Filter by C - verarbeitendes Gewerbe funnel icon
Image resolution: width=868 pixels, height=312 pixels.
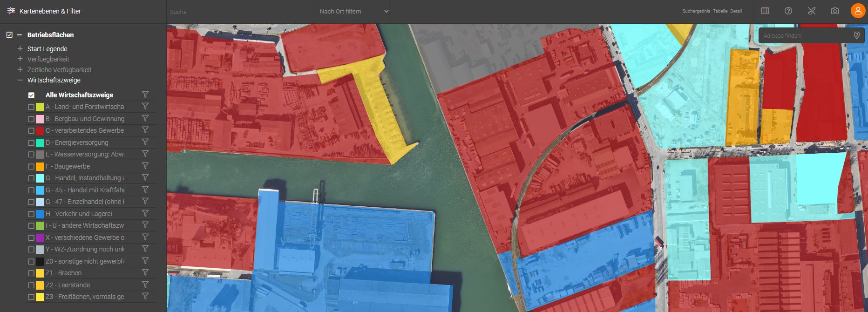(x=145, y=130)
